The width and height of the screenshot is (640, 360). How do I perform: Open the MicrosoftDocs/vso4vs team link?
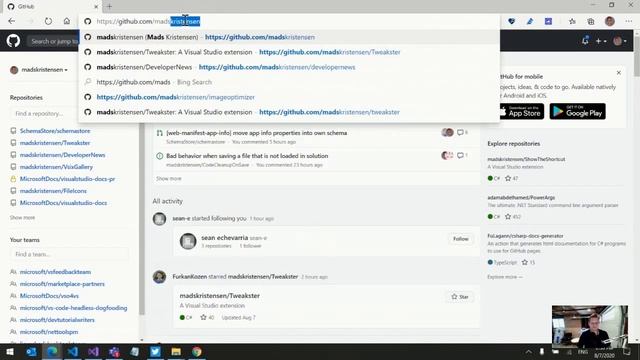49,296
